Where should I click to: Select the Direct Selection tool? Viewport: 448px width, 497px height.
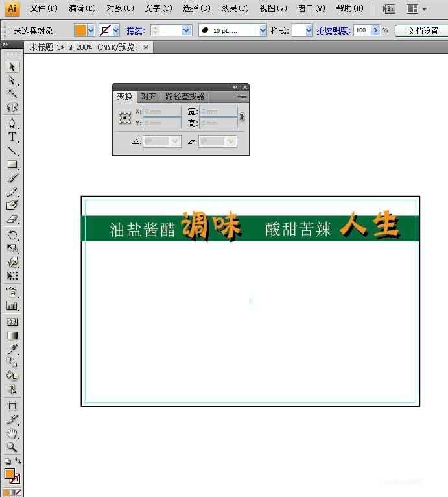point(12,80)
